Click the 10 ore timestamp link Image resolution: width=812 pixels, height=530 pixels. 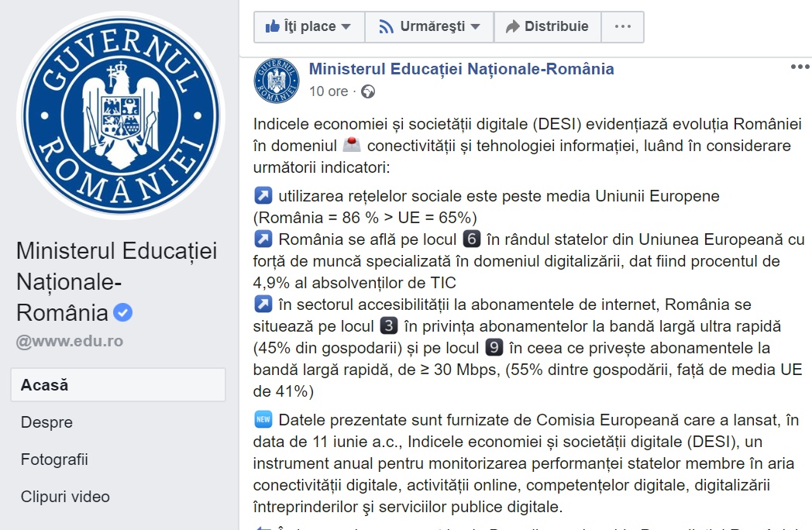[329, 91]
